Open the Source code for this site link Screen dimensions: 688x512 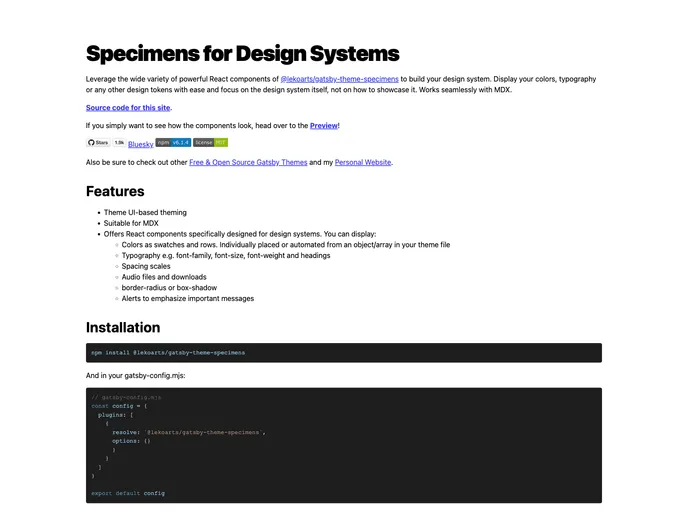tap(128, 107)
